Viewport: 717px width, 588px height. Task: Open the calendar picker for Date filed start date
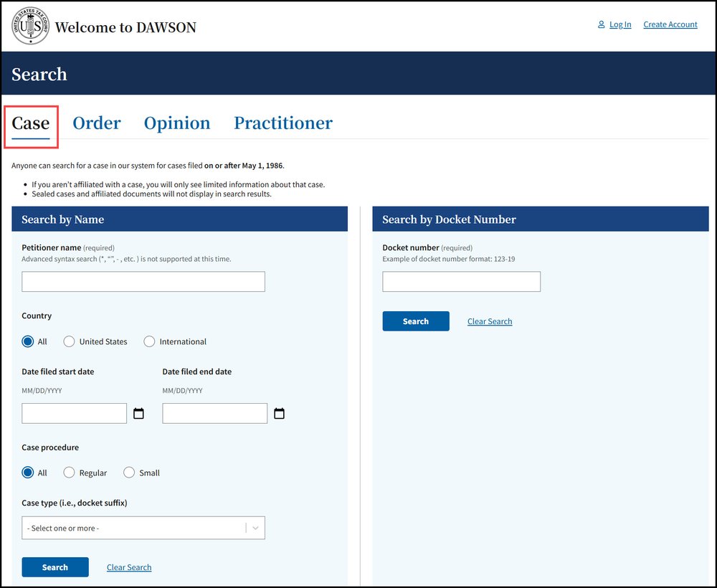pos(138,413)
